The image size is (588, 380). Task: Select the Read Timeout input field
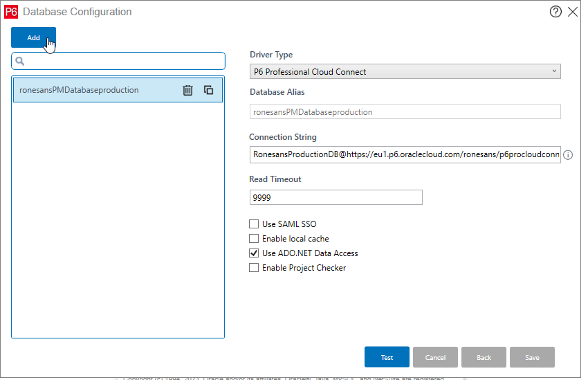pos(336,197)
